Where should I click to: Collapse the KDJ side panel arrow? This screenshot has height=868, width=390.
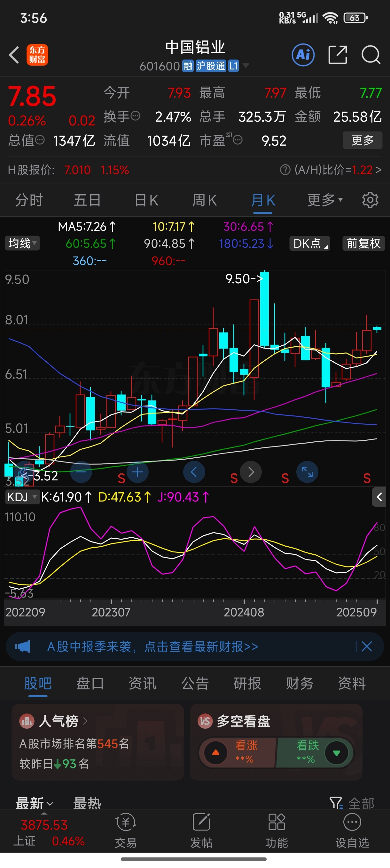point(379,497)
